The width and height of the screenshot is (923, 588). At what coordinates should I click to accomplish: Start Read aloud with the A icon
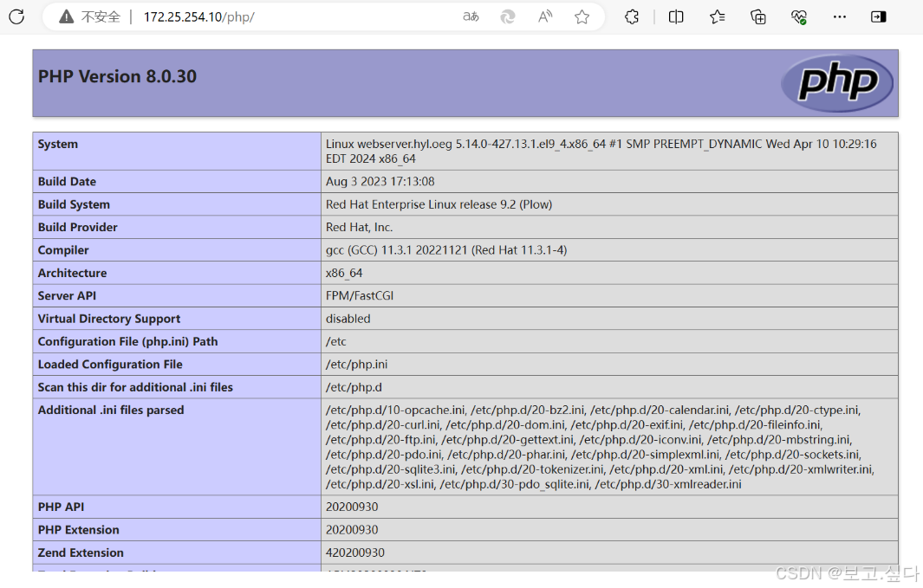pyautogui.click(x=545, y=17)
